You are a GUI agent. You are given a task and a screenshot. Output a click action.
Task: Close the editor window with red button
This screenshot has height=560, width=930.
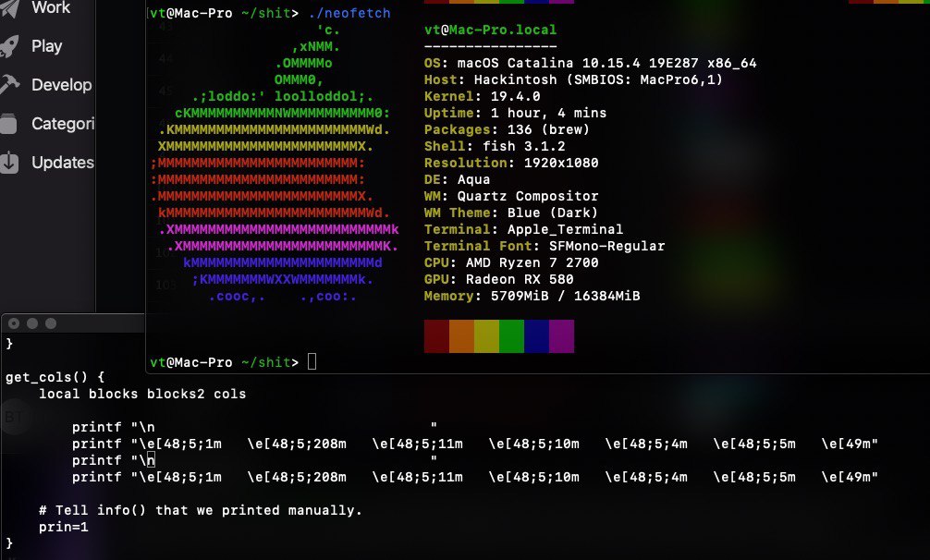14,323
